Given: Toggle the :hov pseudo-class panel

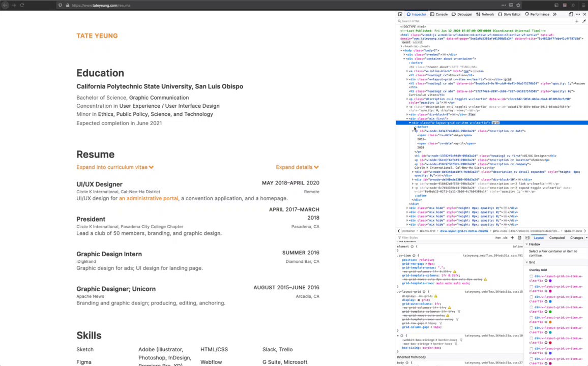Looking at the screenshot, I should click(497, 238).
